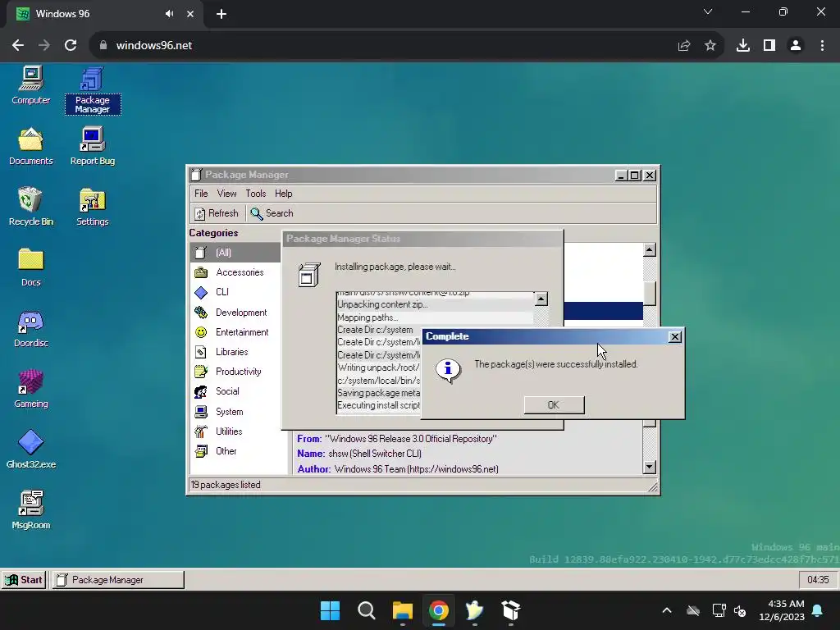Screen dimensions: 840x630
Task: Open the Help menu in Package Manager
Action: click(x=283, y=194)
